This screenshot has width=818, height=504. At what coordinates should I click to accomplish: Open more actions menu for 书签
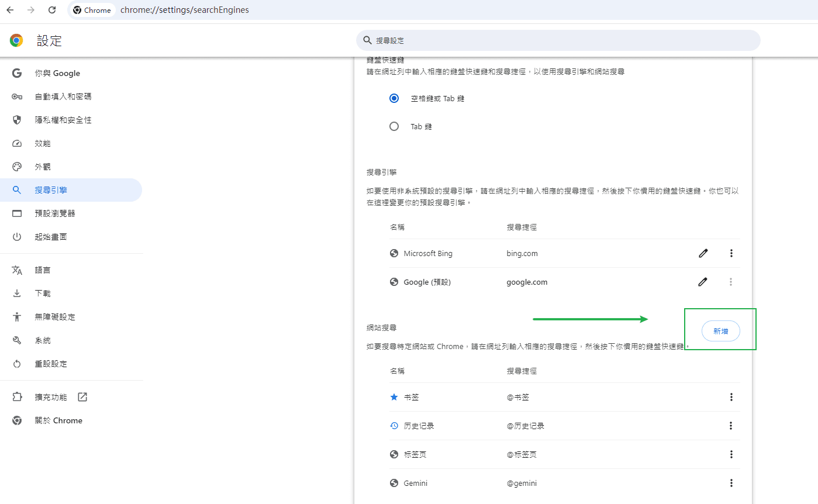tap(731, 397)
